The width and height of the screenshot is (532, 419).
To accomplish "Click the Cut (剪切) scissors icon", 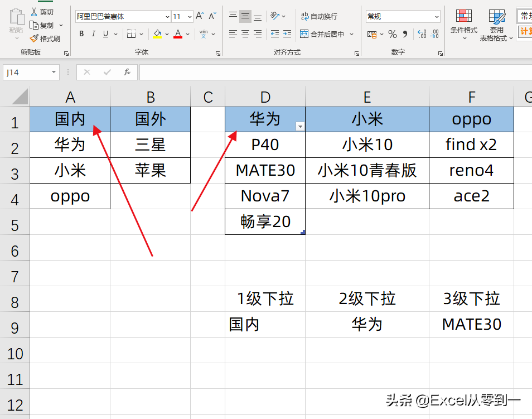I will (34, 12).
